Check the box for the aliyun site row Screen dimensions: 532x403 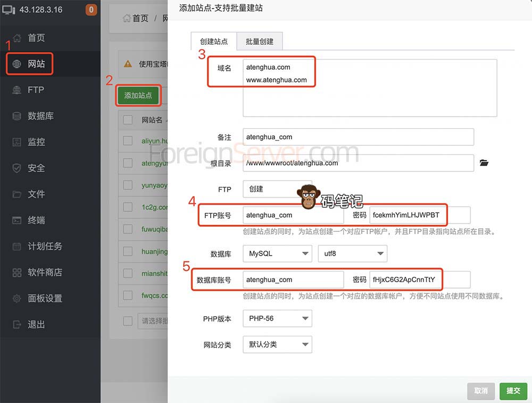(x=128, y=141)
